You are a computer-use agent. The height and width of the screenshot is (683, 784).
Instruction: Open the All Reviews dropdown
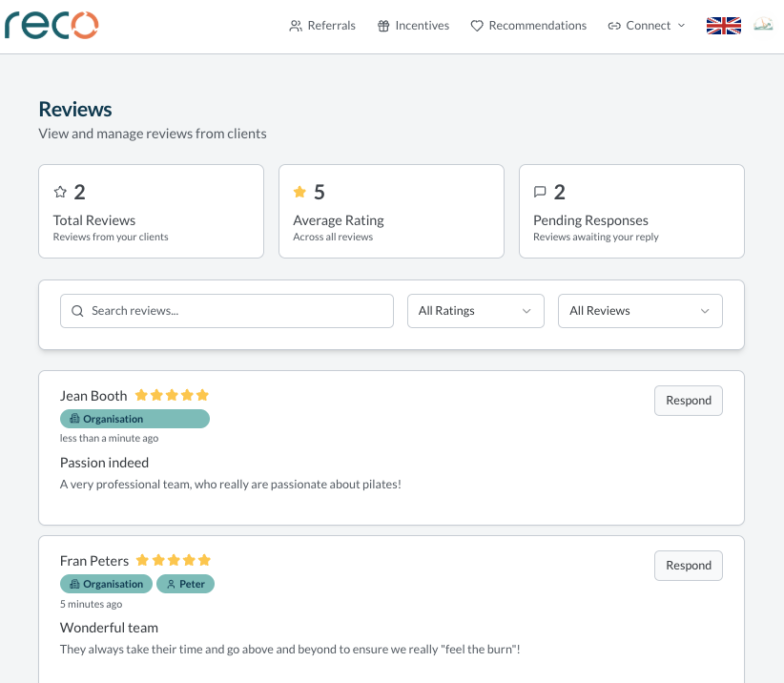click(640, 311)
